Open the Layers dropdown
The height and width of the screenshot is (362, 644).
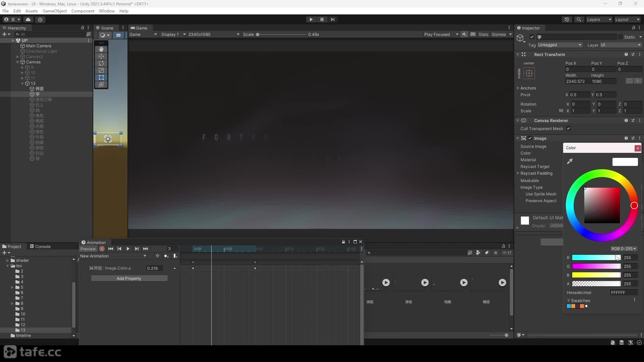[x=599, y=20]
